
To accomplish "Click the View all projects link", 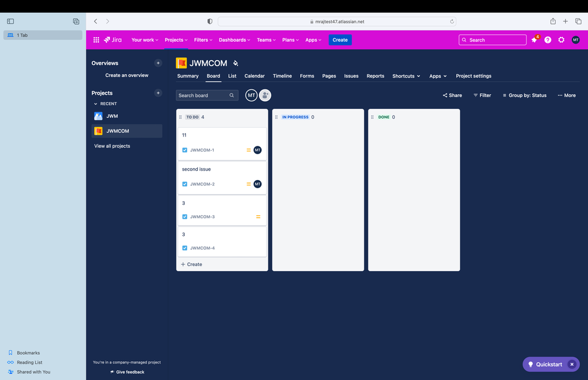I will point(112,146).
